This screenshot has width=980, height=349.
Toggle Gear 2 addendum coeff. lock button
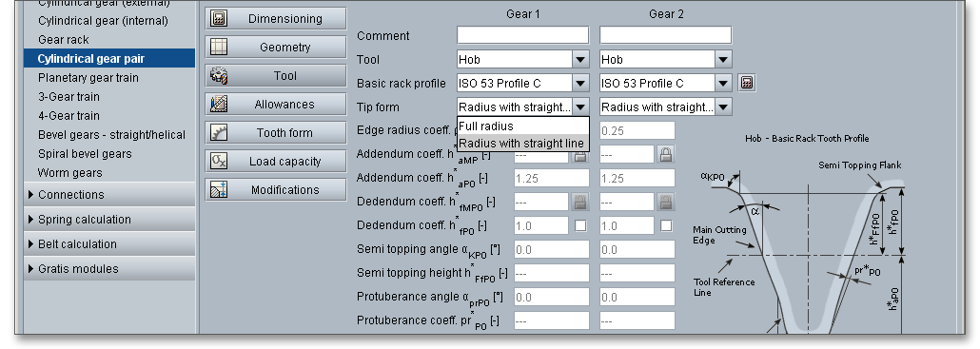666,154
